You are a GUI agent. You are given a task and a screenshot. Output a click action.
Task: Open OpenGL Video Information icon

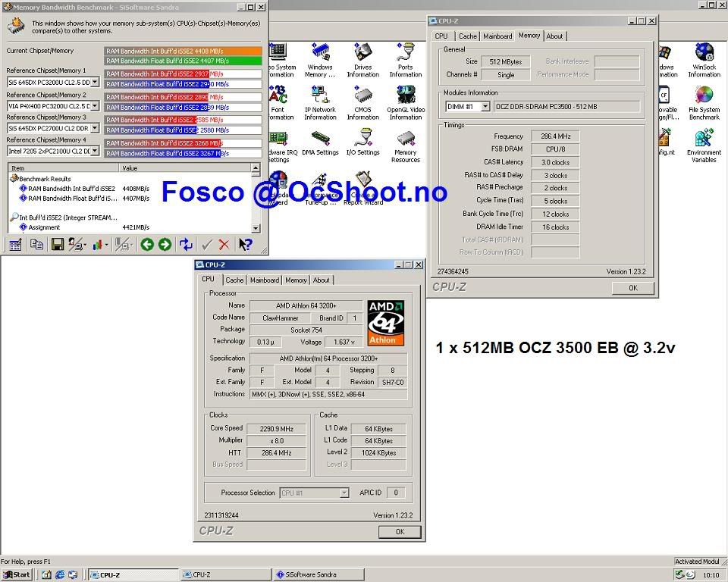tap(406, 103)
